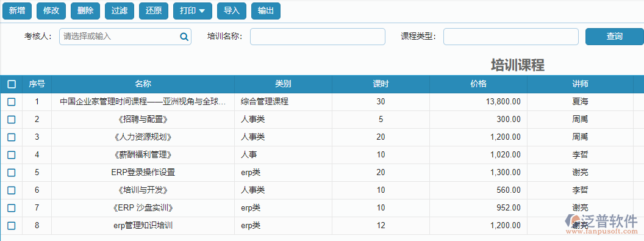Image resolution: width=644 pixels, height=241 pixels.
Task: Click the 952.00 price cell
Action: tap(479, 207)
